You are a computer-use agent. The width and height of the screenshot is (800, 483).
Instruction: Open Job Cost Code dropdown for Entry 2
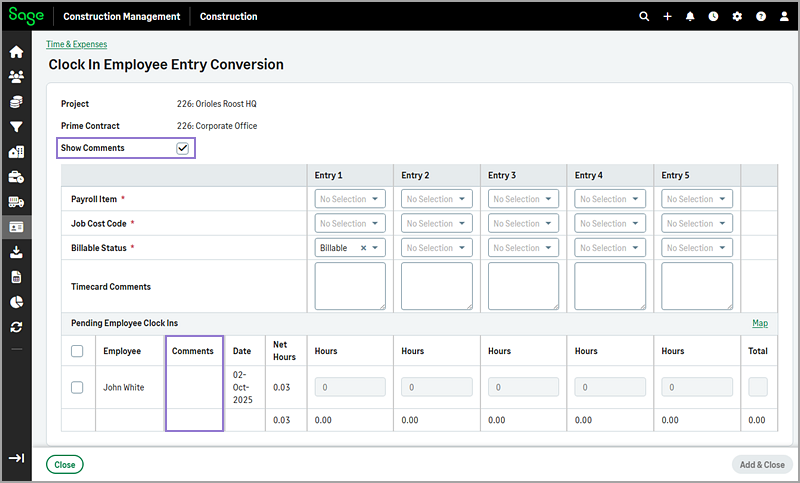coord(437,223)
